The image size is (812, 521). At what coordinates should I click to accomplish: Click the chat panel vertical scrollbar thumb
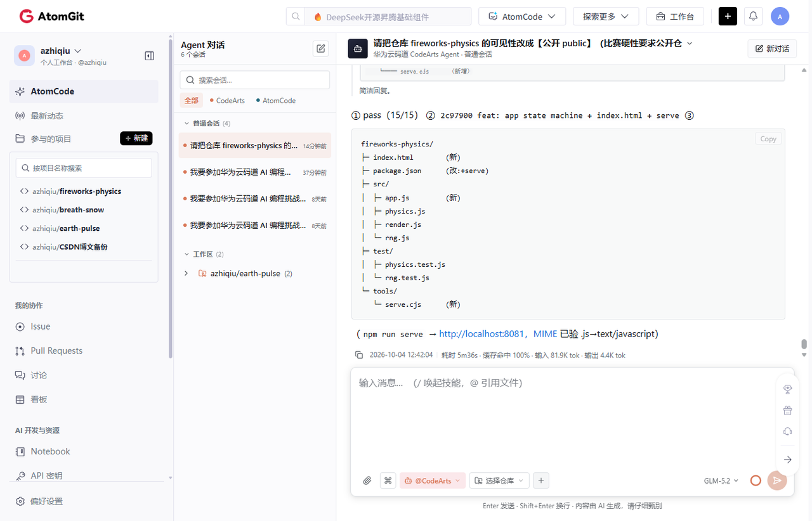click(804, 344)
